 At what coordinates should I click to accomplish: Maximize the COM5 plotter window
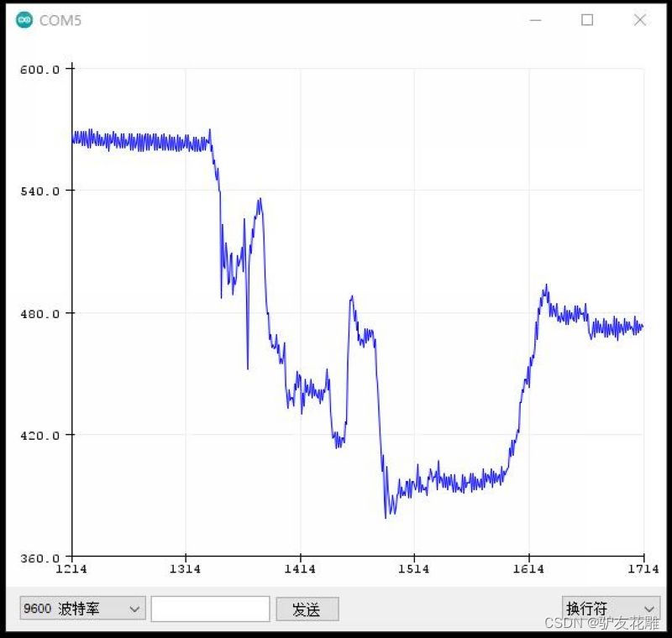pos(587,19)
